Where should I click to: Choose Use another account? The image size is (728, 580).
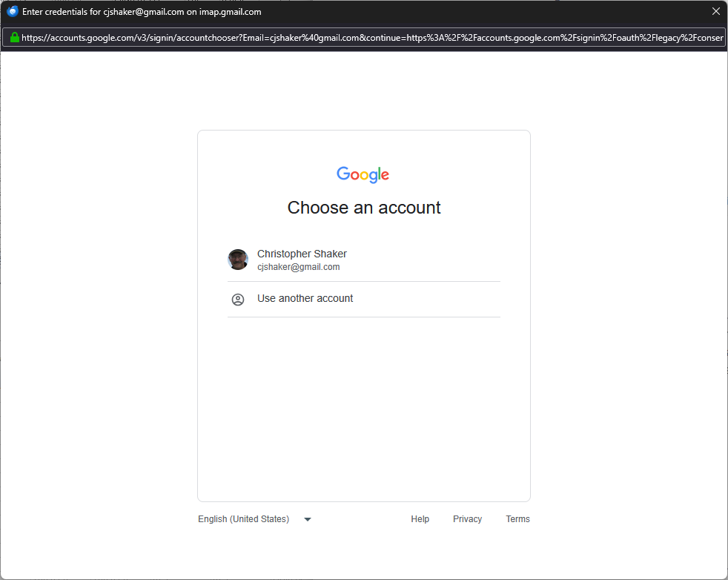coord(305,298)
